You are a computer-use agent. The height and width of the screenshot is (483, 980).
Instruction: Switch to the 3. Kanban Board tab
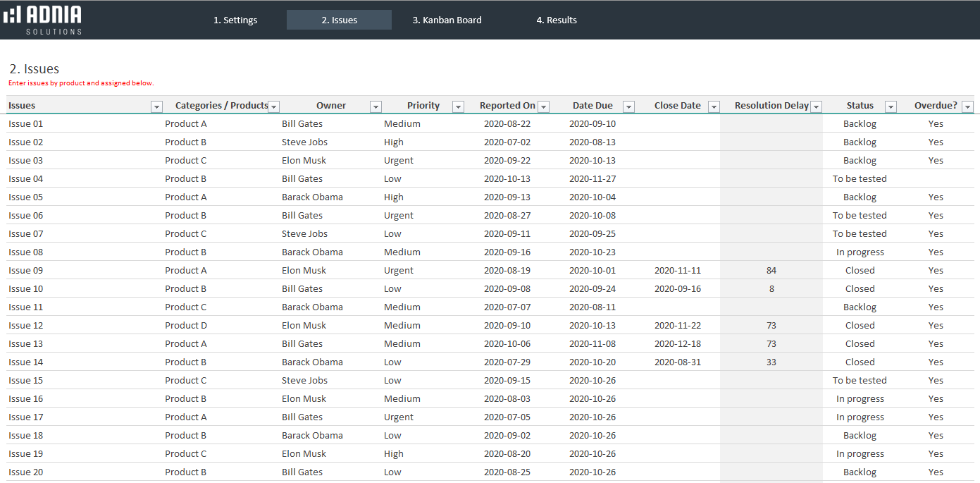click(x=447, y=20)
